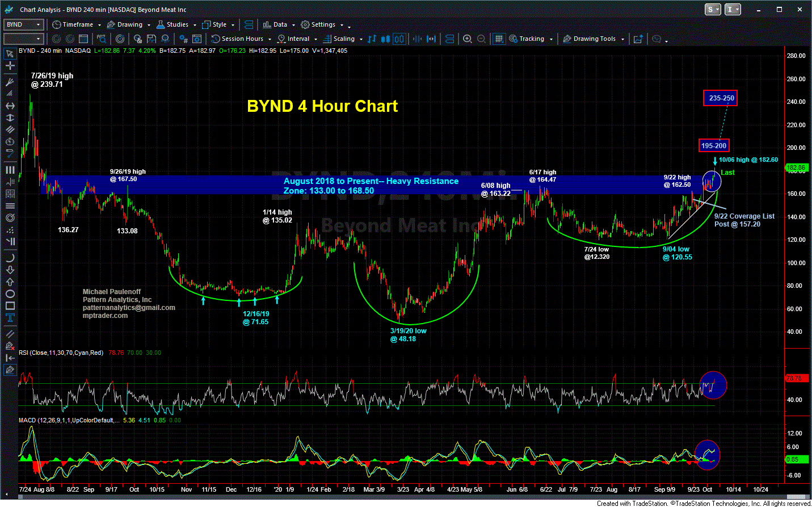This screenshot has width=812, height=507.
Task: Click the 195-200 price target label
Action: pyautogui.click(x=713, y=145)
